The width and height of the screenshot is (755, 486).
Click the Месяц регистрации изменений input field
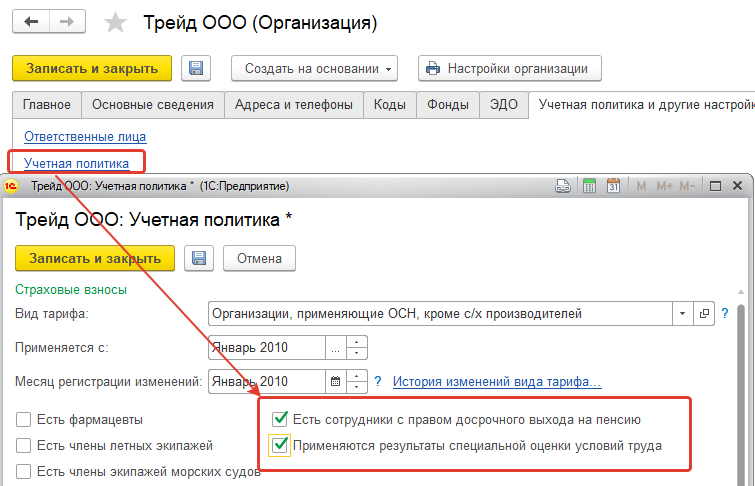pos(267,381)
